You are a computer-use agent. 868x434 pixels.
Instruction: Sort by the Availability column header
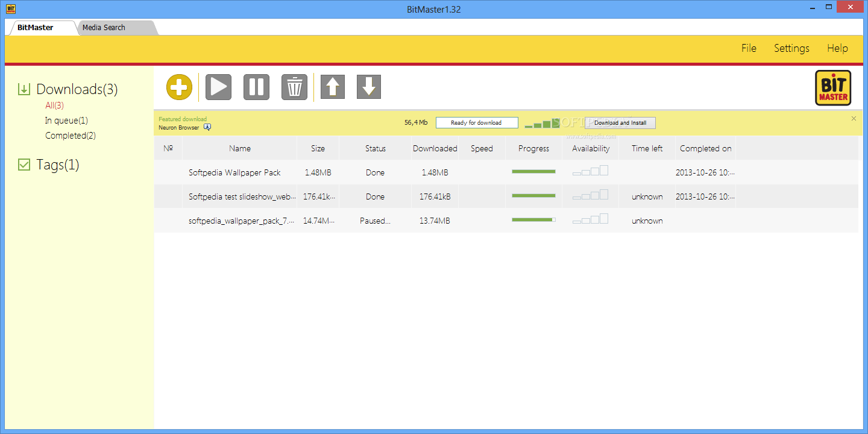(x=591, y=148)
